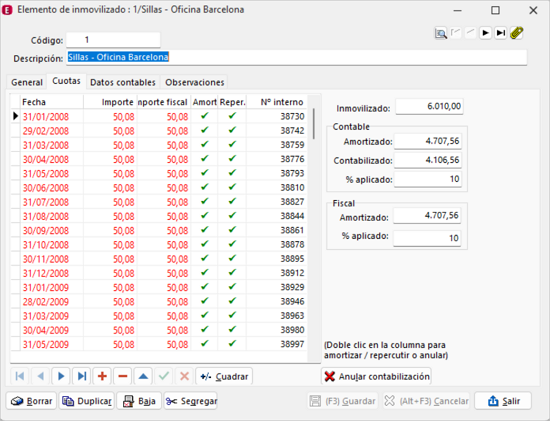The height and width of the screenshot is (421, 550).
Task: Select row indicator for 31/01/2008
Action: (x=15, y=116)
